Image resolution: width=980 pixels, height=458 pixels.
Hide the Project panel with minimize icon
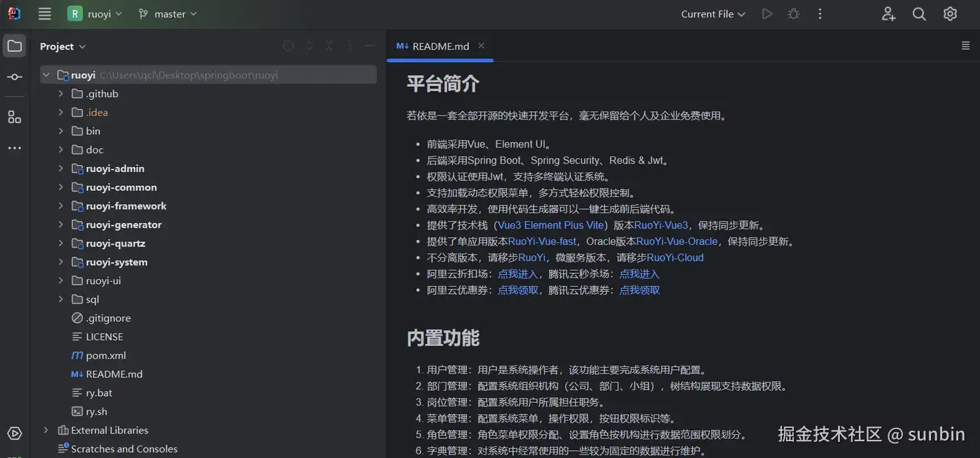click(x=370, y=46)
